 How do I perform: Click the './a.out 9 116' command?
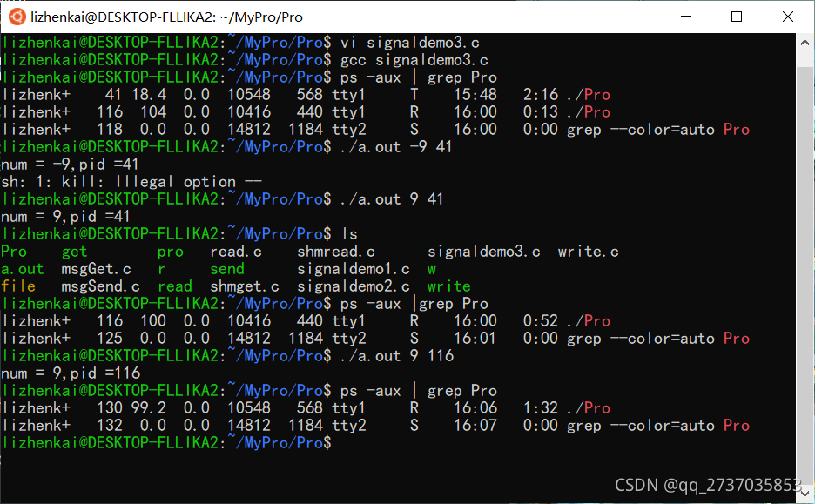click(x=397, y=356)
